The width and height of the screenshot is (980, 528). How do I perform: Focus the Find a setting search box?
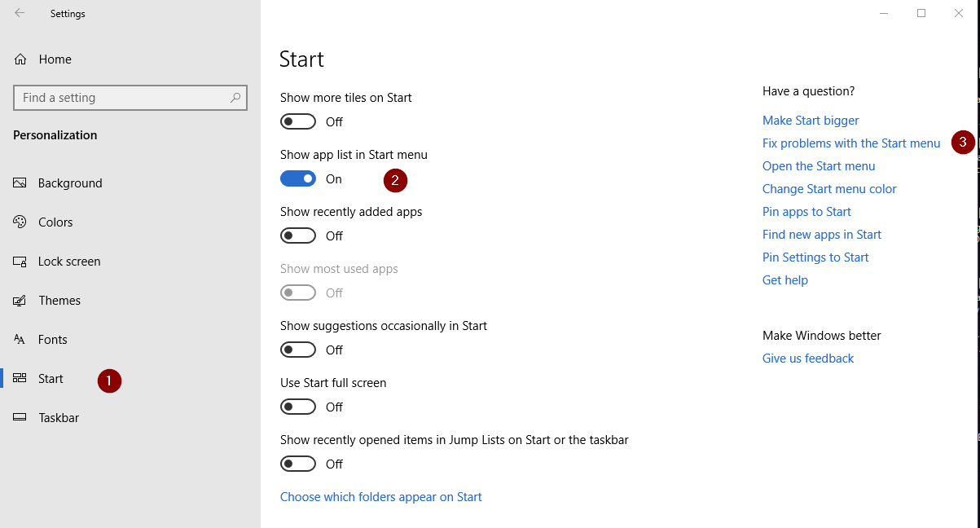tap(122, 98)
